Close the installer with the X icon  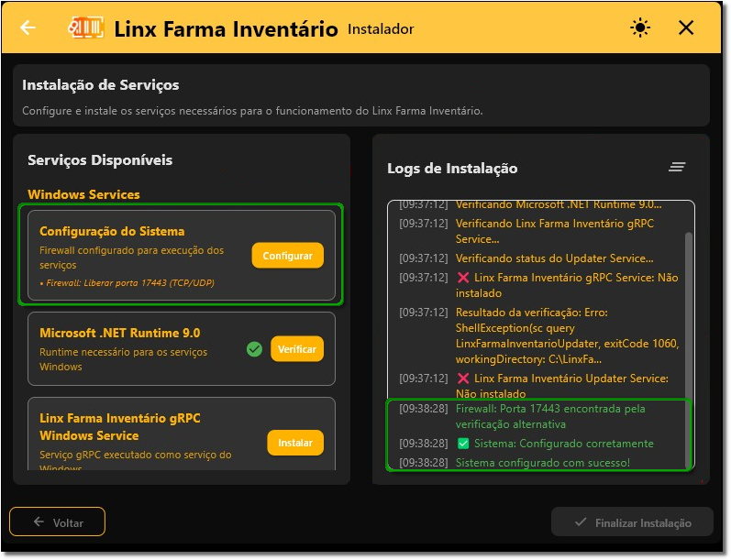coord(686,27)
